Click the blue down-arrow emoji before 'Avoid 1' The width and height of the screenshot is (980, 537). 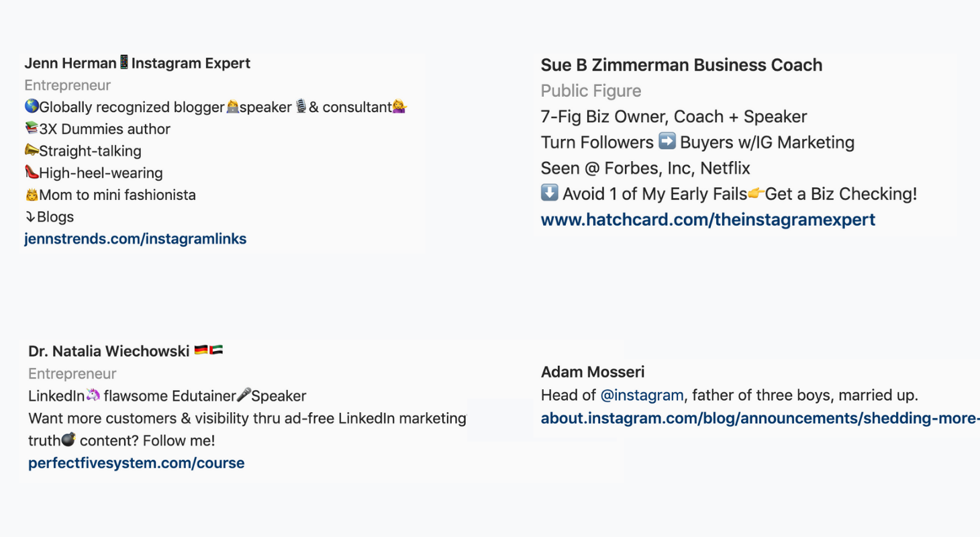click(x=550, y=193)
